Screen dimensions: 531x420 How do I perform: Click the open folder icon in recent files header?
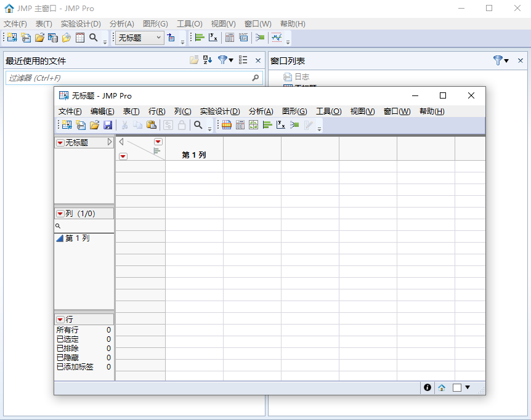[x=194, y=60]
